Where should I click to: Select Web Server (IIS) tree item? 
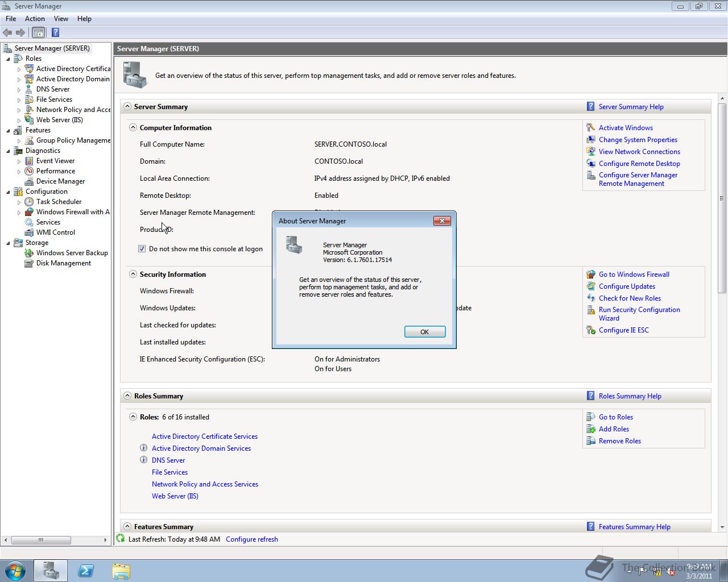click(60, 120)
